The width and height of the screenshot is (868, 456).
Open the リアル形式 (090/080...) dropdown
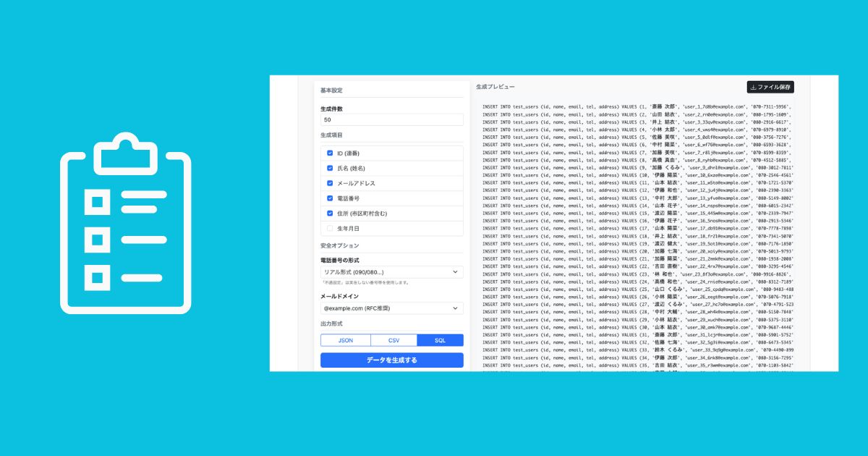click(x=391, y=272)
